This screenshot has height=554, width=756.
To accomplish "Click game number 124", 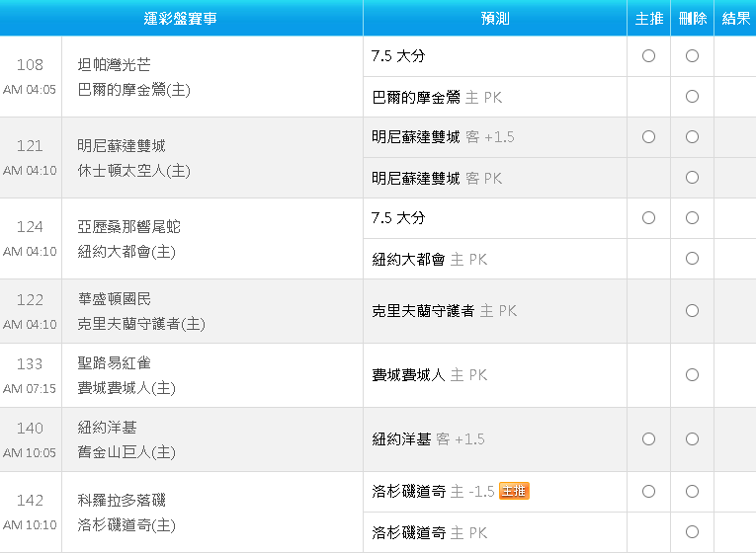I will pos(30,226).
